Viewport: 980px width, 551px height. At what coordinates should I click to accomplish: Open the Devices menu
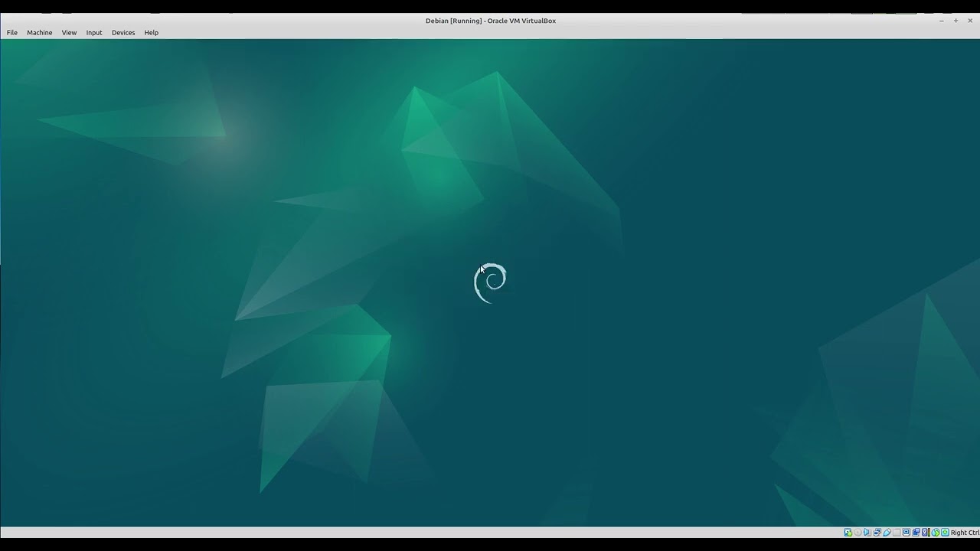(x=123, y=32)
